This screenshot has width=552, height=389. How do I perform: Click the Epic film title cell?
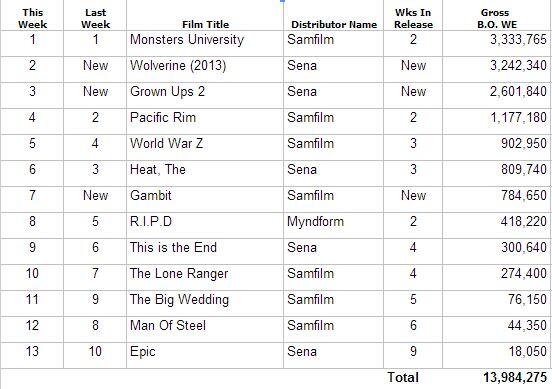coord(205,355)
